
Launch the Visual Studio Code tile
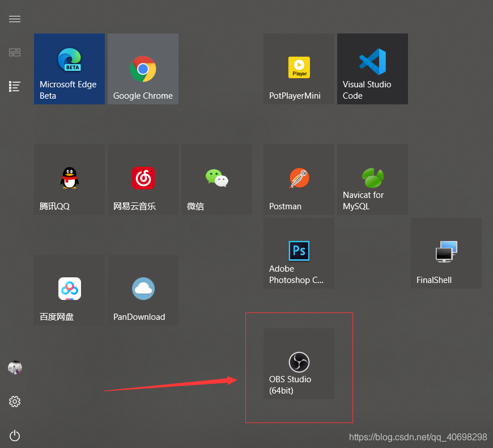(x=372, y=69)
